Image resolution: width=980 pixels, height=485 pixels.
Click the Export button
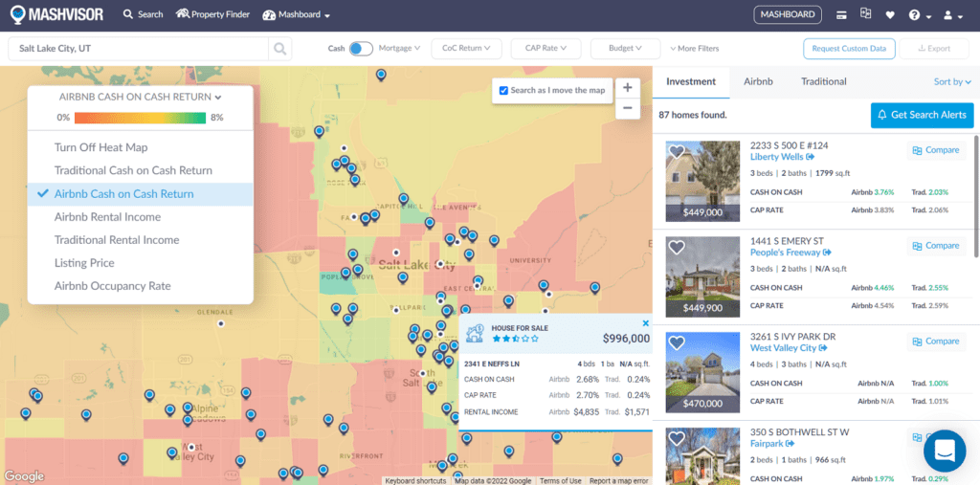934,48
